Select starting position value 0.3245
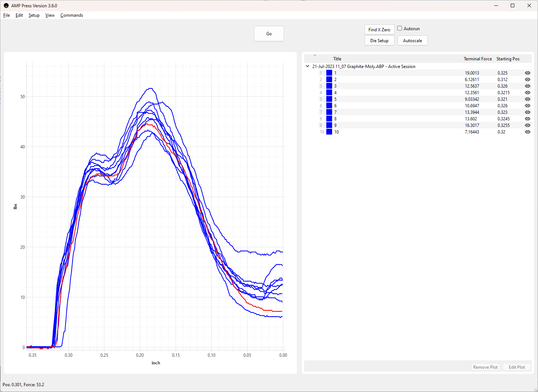 [503, 119]
